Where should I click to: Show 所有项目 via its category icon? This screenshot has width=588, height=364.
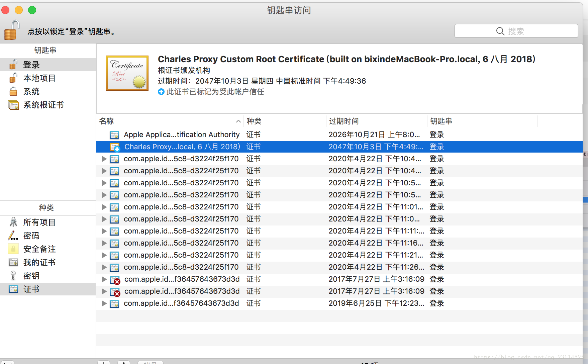(13, 222)
